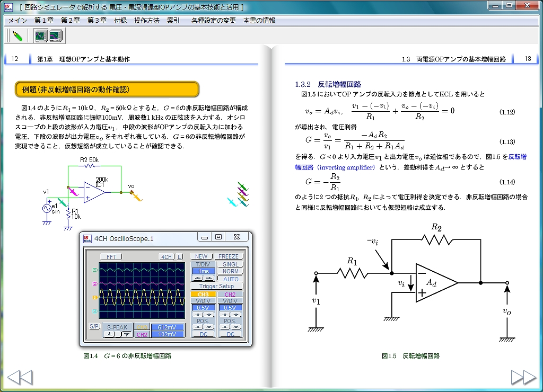Open the 索引 menu
The width and height of the screenshot is (543, 392).
[173, 21]
